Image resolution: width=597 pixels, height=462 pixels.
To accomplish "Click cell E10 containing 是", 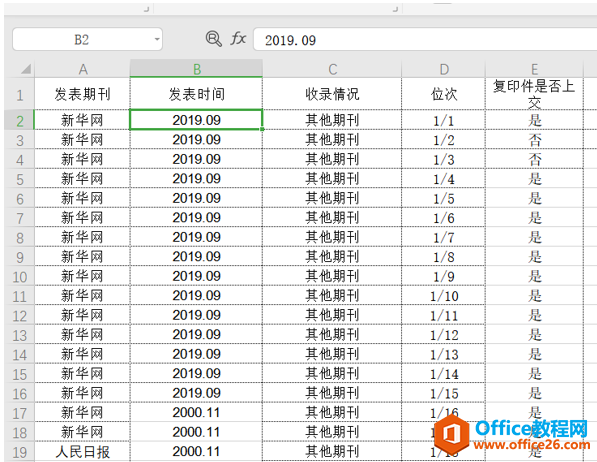I will tap(534, 276).
